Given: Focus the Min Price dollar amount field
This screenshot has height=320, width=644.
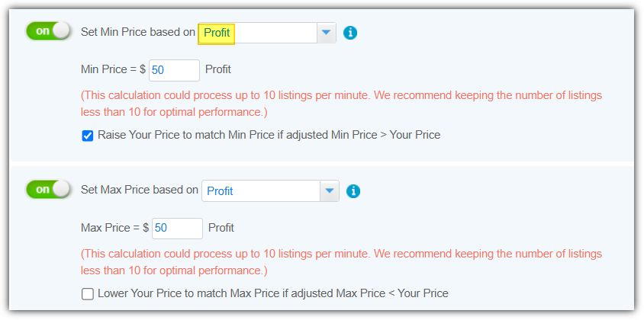Looking at the screenshot, I should [174, 70].
